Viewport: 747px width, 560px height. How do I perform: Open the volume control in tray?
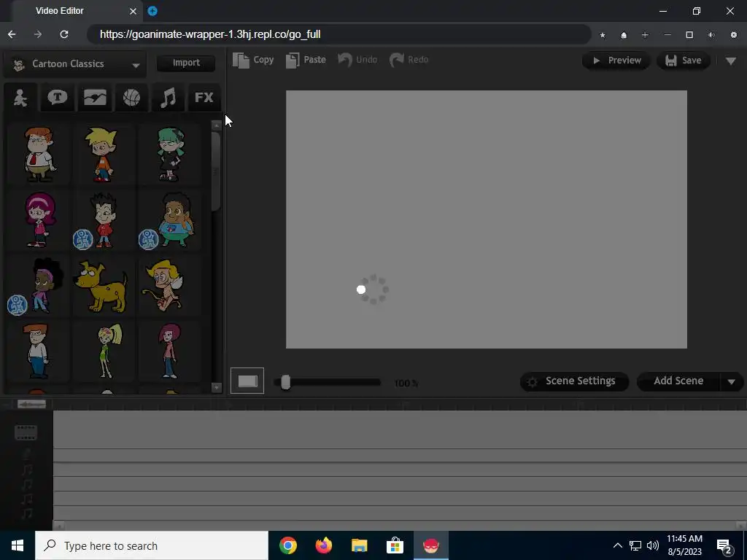click(x=653, y=545)
